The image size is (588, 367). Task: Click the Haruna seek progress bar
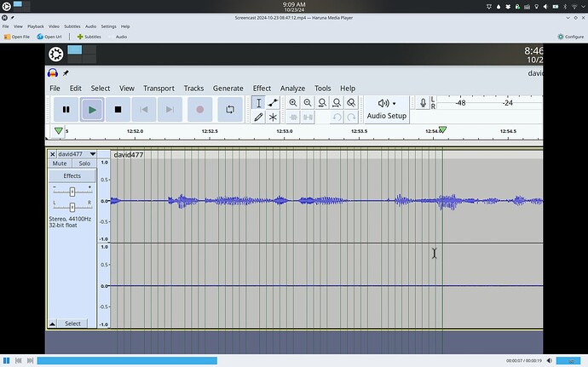[269, 361]
